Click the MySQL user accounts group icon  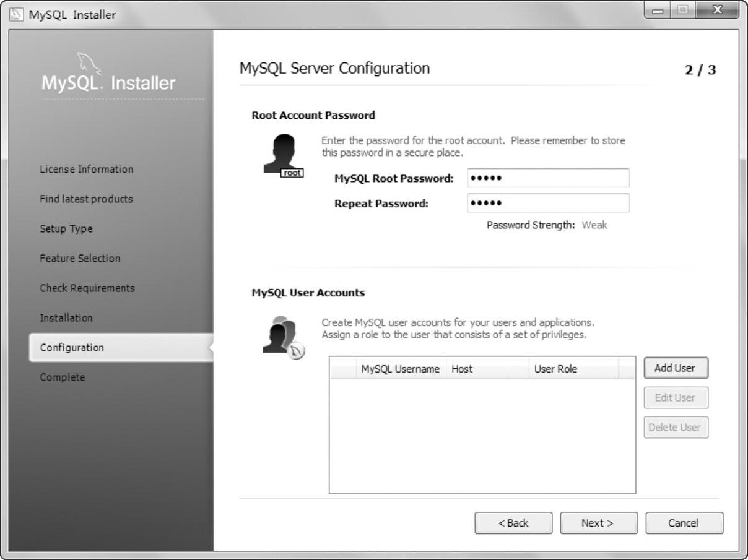point(282,337)
